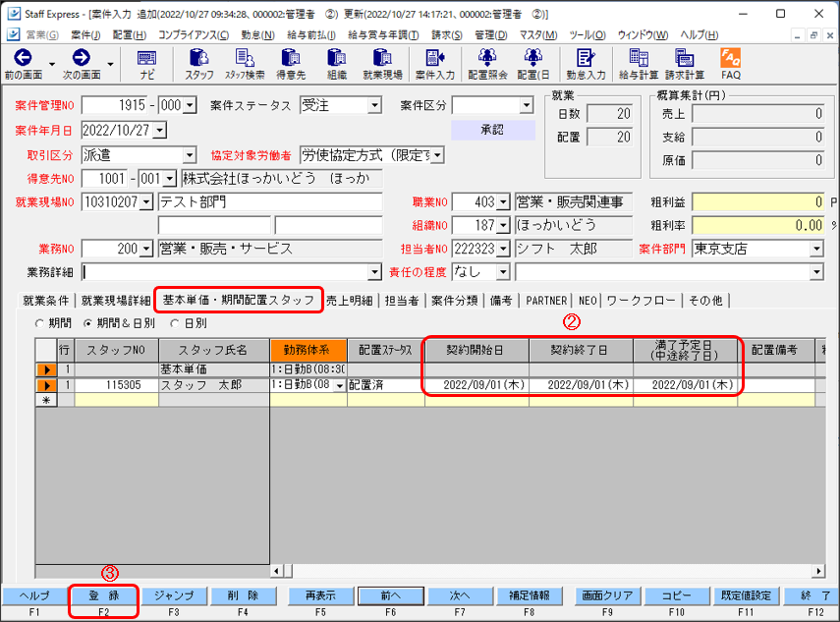Click the document icon left of 営業 menu
Viewport: 840px width, 622px height.
pyautogui.click(x=14, y=34)
